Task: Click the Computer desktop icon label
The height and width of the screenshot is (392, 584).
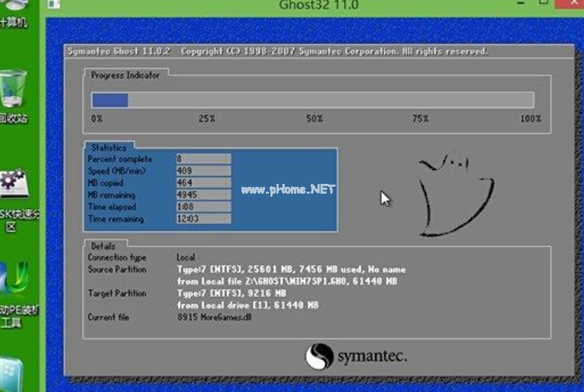Action: tap(14, 22)
